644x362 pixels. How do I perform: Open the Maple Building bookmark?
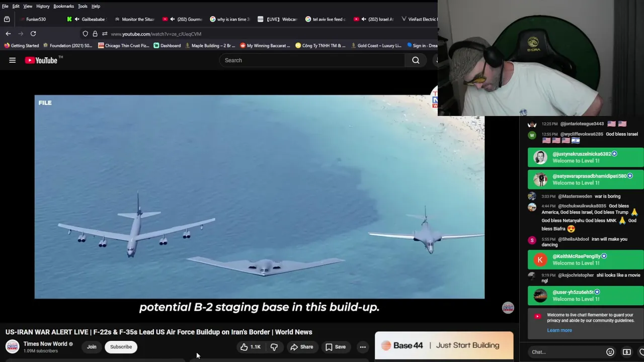[x=210, y=46]
